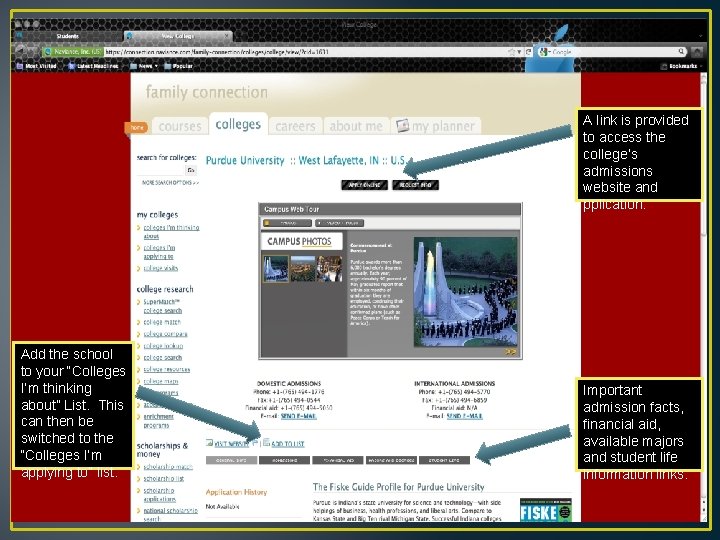Viewport: 720px width, 540px height.
Task: Click the browser home icon
Action: [697, 51]
